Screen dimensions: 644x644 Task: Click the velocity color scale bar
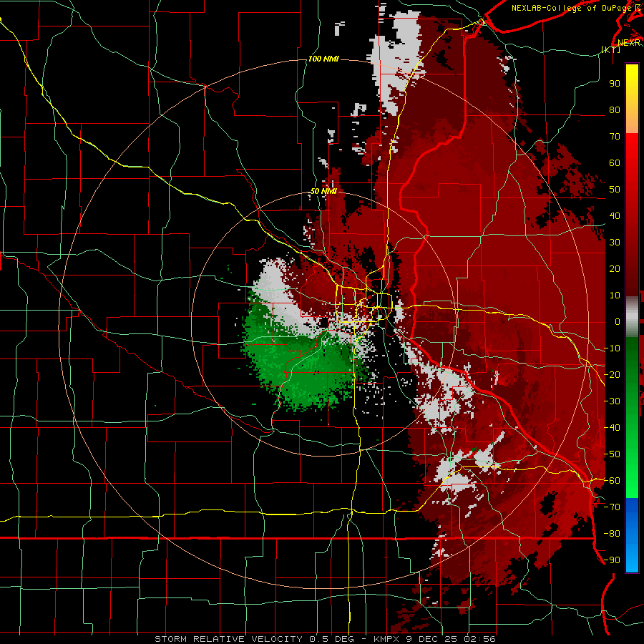click(x=632, y=318)
